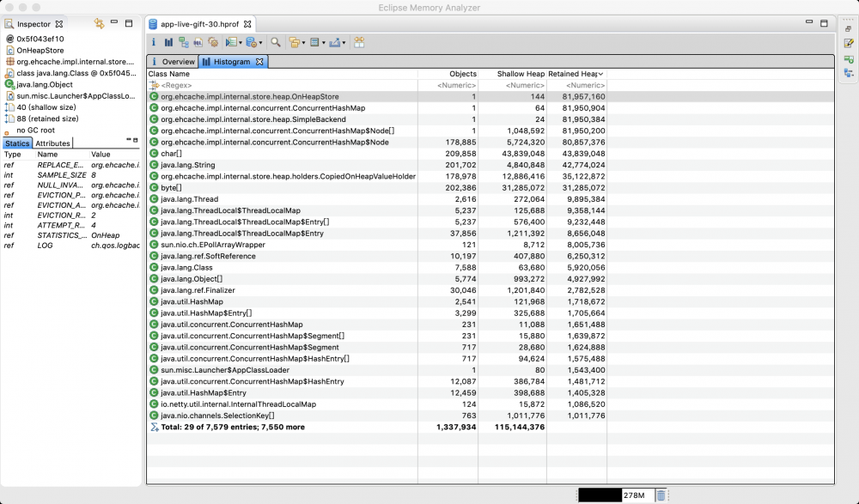The width and height of the screenshot is (859, 504).
Task: Click the Find Object magnifier icon
Action: pos(275,41)
